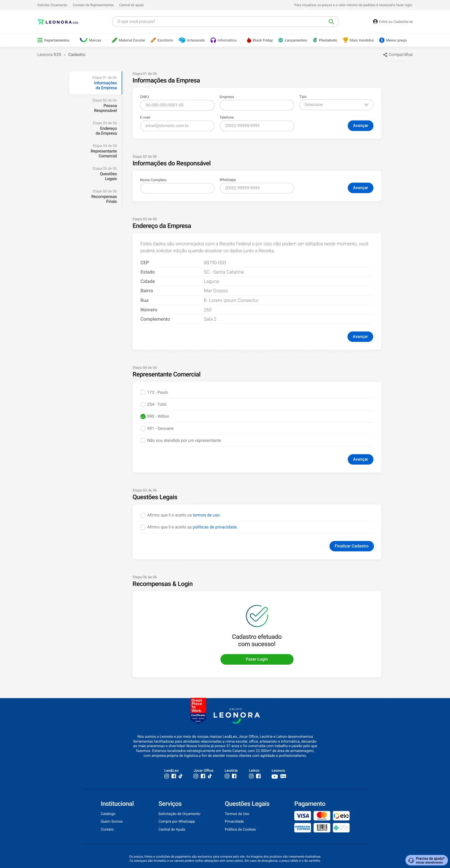Image resolution: width=450 pixels, height=868 pixels.
Task: Open the Leonora YouTube icon
Action: pos(275,777)
